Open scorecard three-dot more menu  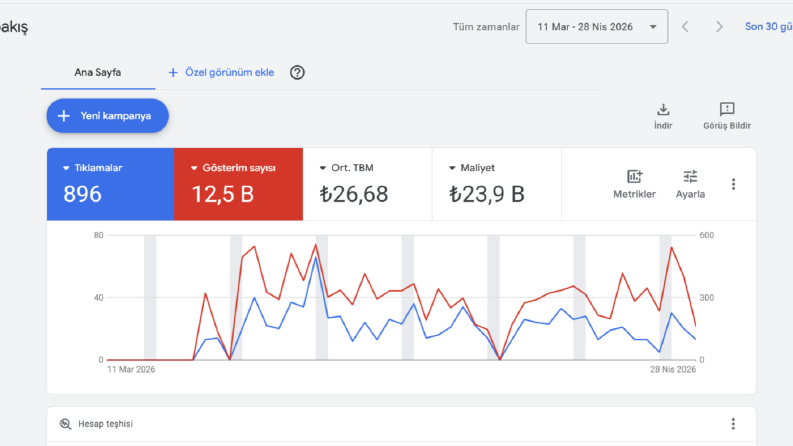coord(733,184)
